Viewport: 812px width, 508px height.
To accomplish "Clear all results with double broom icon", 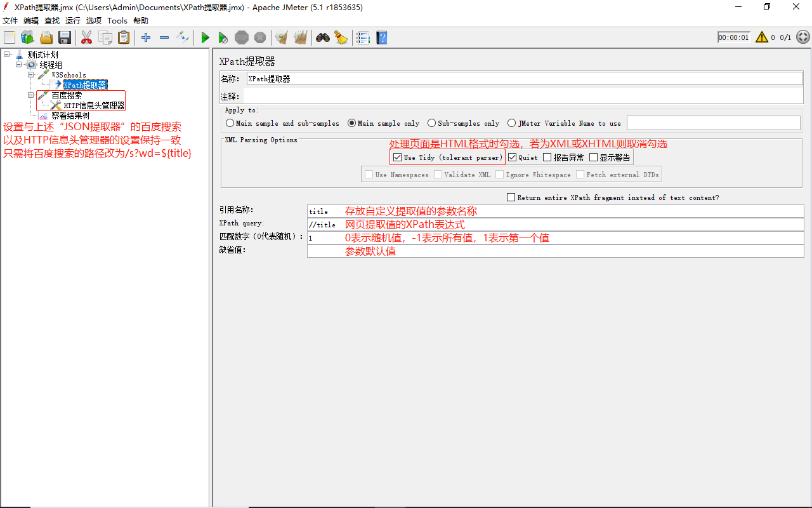I will click(x=301, y=37).
